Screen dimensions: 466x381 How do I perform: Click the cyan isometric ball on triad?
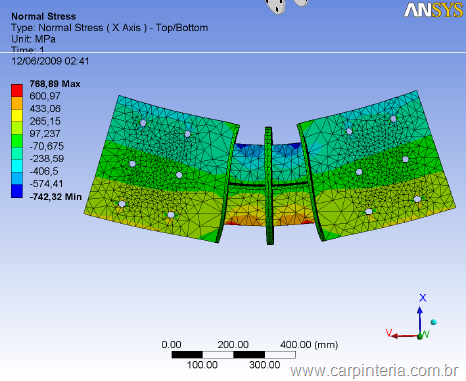[433, 322]
